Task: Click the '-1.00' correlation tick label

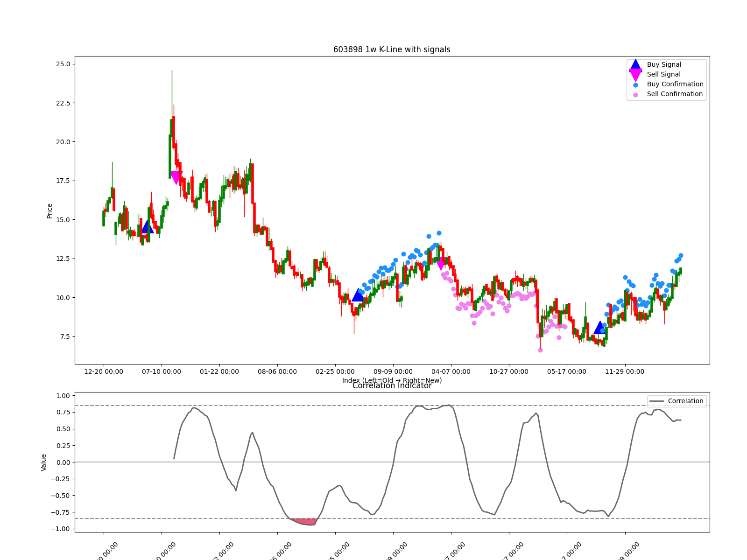Action: point(60,529)
